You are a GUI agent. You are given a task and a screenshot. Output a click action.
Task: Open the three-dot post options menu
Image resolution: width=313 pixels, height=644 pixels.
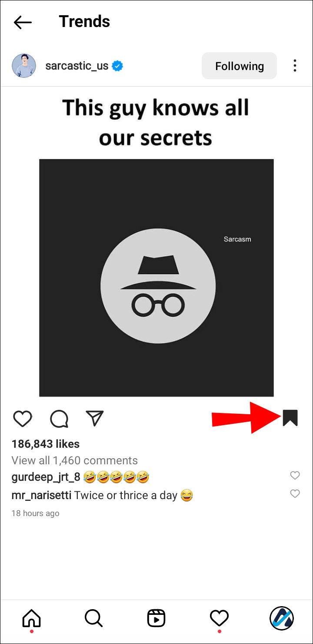point(295,66)
